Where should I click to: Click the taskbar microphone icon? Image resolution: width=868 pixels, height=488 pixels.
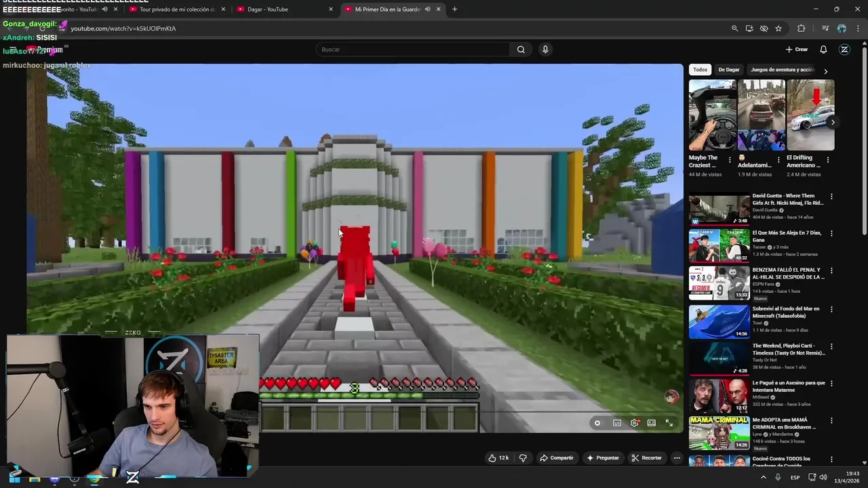(x=778, y=478)
